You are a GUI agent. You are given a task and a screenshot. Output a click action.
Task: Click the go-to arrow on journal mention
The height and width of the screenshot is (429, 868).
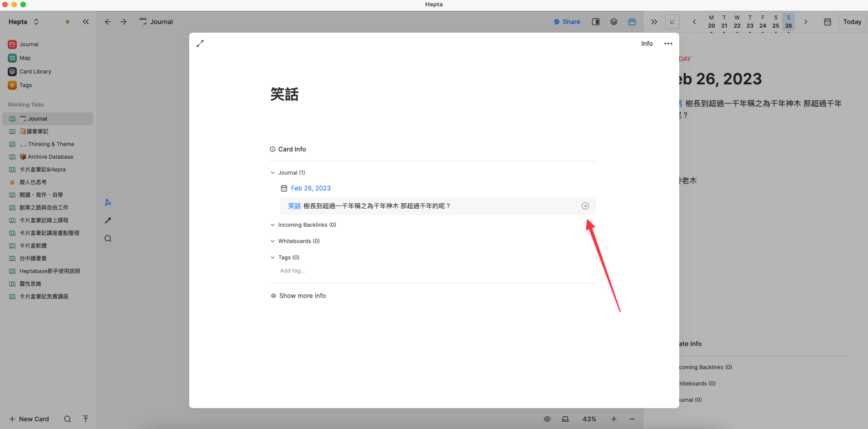[585, 206]
